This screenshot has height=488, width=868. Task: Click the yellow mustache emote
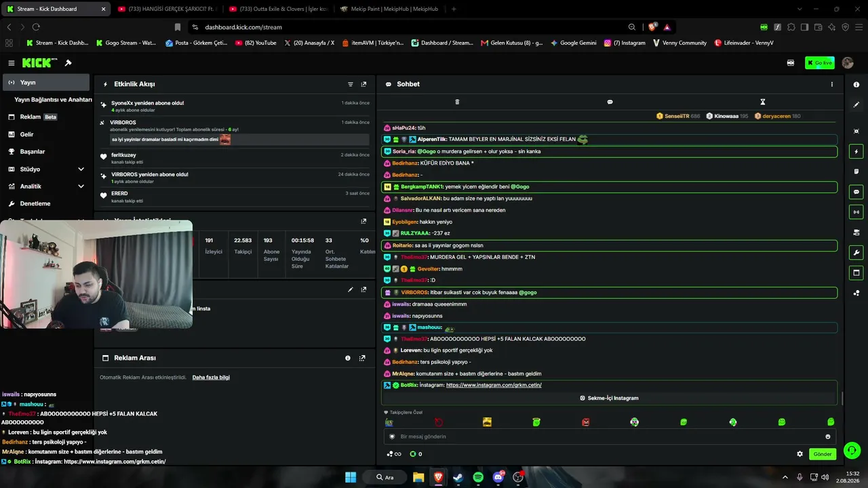tap(487, 422)
